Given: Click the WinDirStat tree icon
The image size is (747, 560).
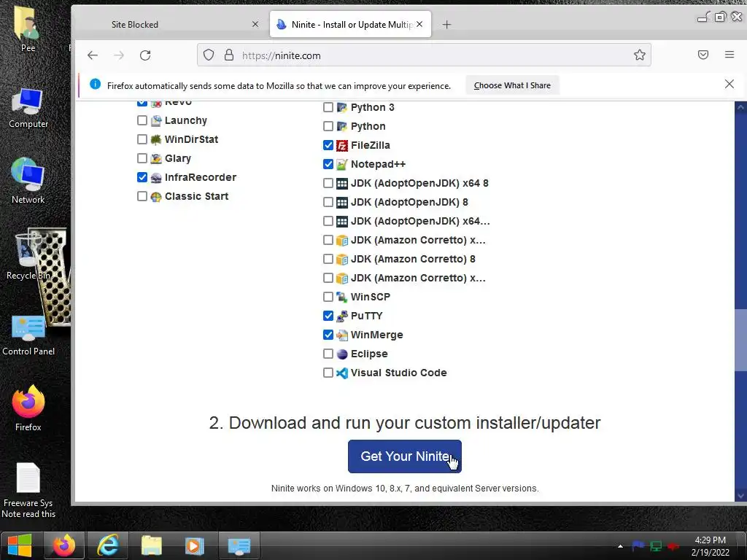Looking at the screenshot, I should pyautogui.click(x=156, y=139).
